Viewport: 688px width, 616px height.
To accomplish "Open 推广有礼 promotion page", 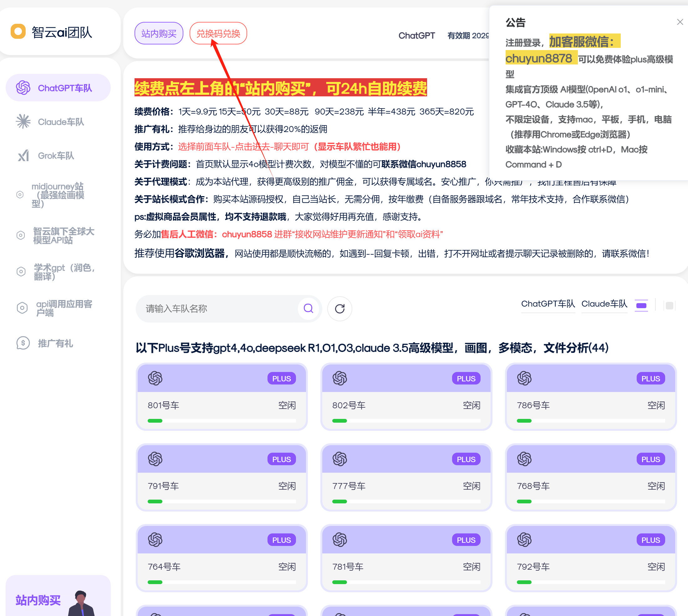I will pyautogui.click(x=55, y=343).
